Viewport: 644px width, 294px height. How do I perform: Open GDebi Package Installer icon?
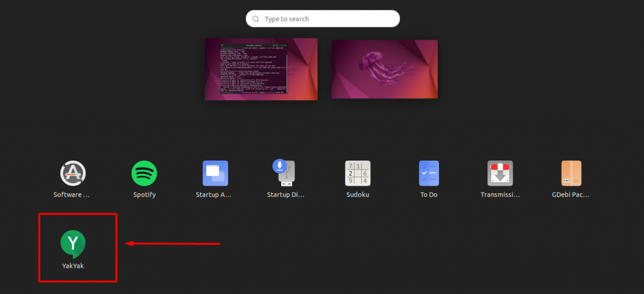click(x=571, y=173)
